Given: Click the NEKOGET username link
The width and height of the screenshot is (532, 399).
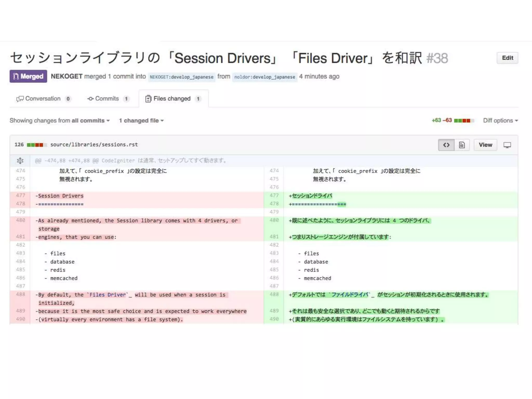Looking at the screenshot, I should click(66, 76).
